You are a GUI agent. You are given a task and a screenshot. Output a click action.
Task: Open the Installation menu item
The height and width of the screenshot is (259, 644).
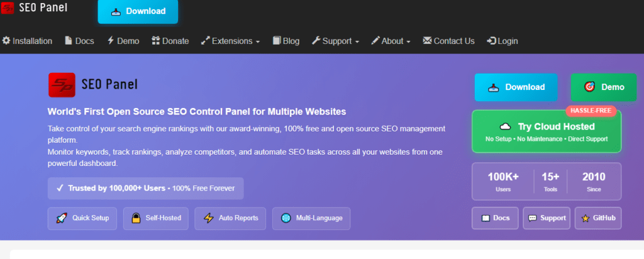click(x=27, y=41)
